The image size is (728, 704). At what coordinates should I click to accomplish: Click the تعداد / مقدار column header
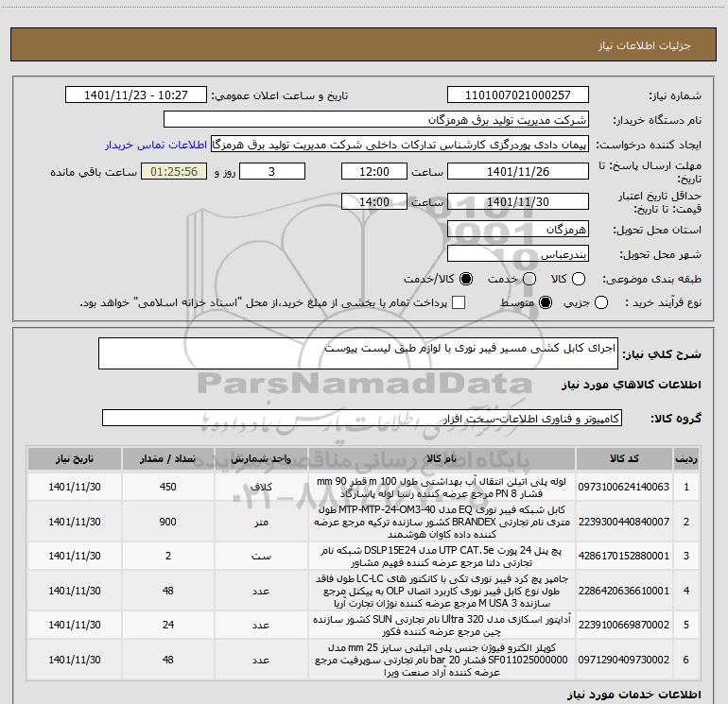[x=168, y=458]
